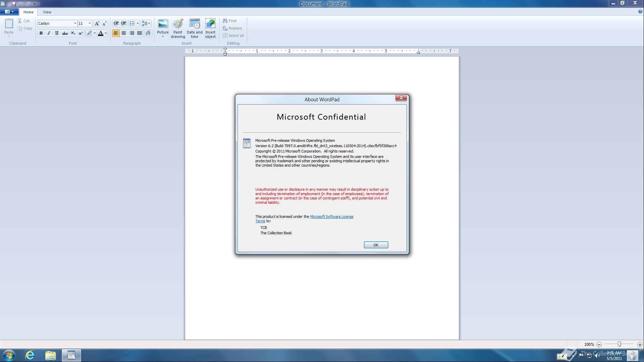The width and height of the screenshot is (644, 362).
Task: Open Customize Quick Access Toolbar dropdown
Action: click(x=35, y=4)
